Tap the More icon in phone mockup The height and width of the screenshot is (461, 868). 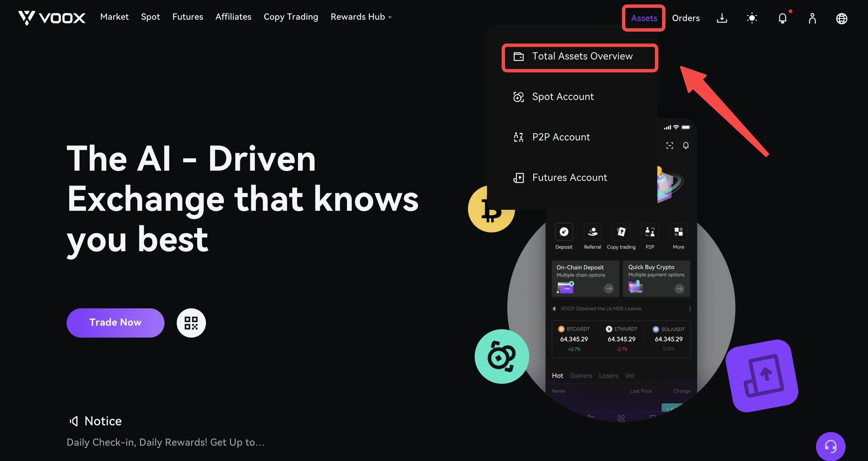pyautogui.click(x=678, y=232)
